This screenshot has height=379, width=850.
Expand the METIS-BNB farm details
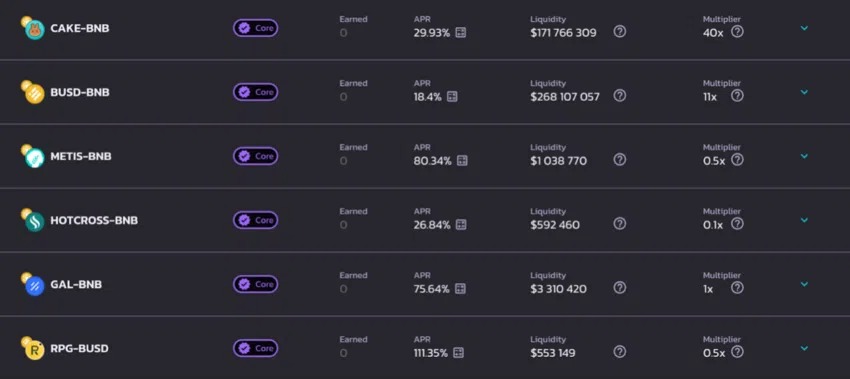(x=804, y=156)
